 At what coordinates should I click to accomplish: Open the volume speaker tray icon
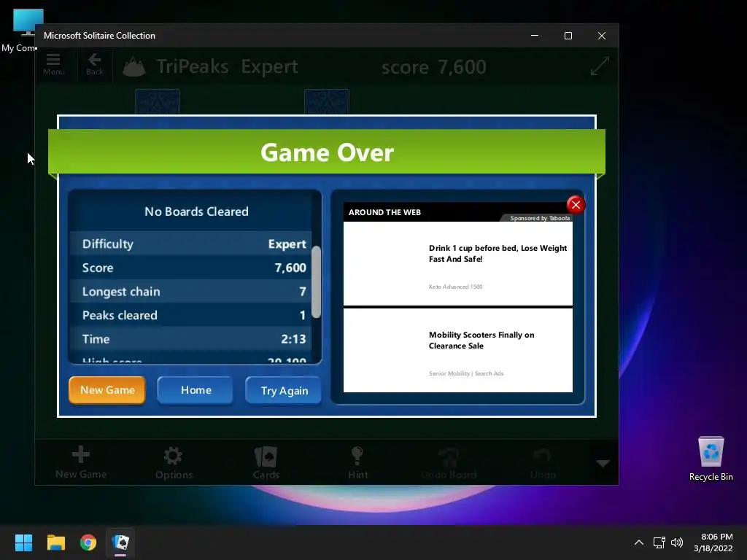[676, 542]
